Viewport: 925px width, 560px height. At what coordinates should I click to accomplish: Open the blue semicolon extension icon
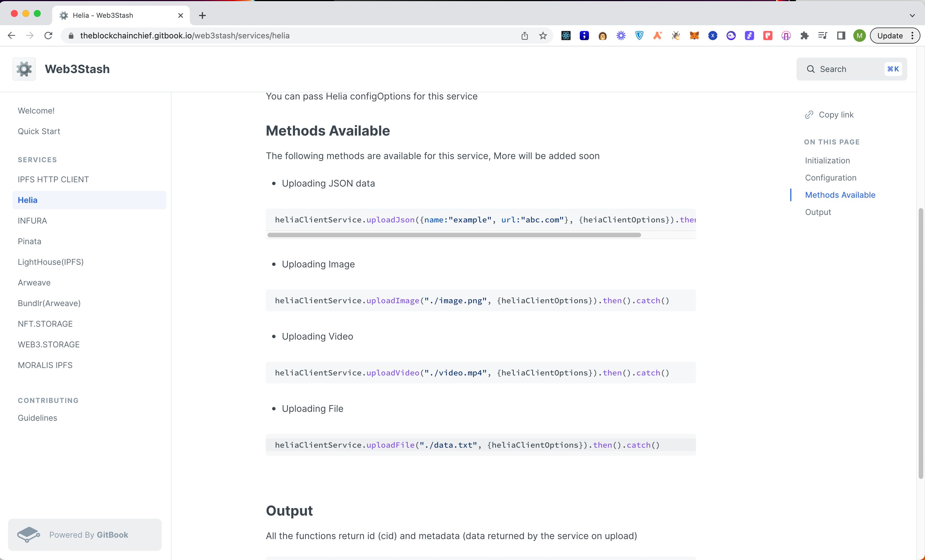pyautogui.click(x=584, y=36)
